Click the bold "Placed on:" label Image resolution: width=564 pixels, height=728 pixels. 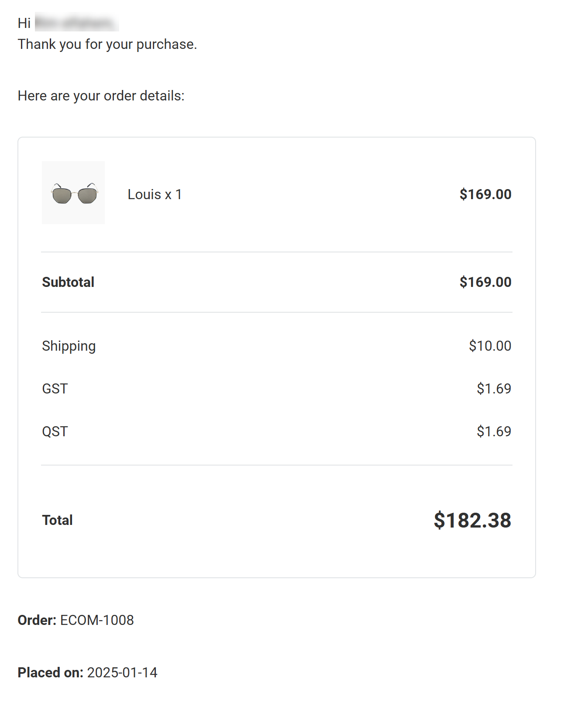(50, 673)
